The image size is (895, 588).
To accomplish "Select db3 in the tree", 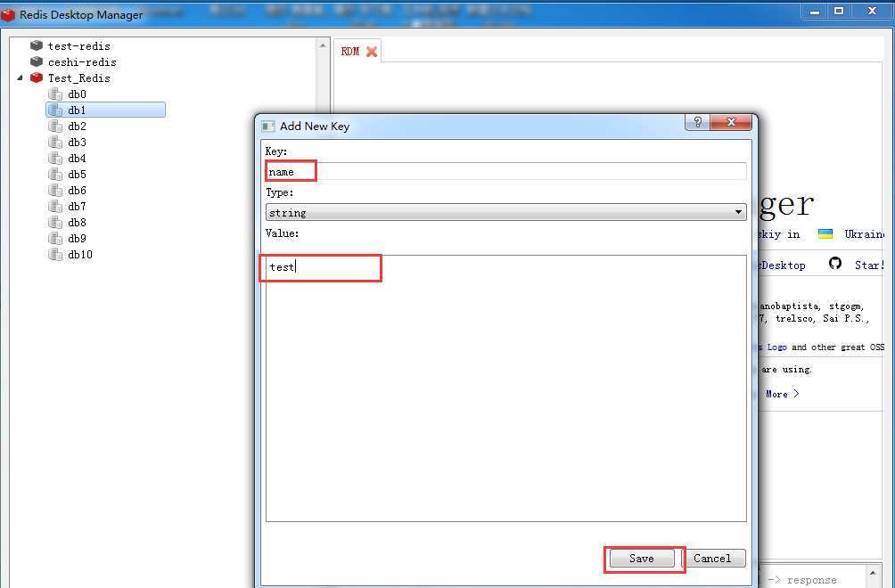I will (x=77, y=142).
